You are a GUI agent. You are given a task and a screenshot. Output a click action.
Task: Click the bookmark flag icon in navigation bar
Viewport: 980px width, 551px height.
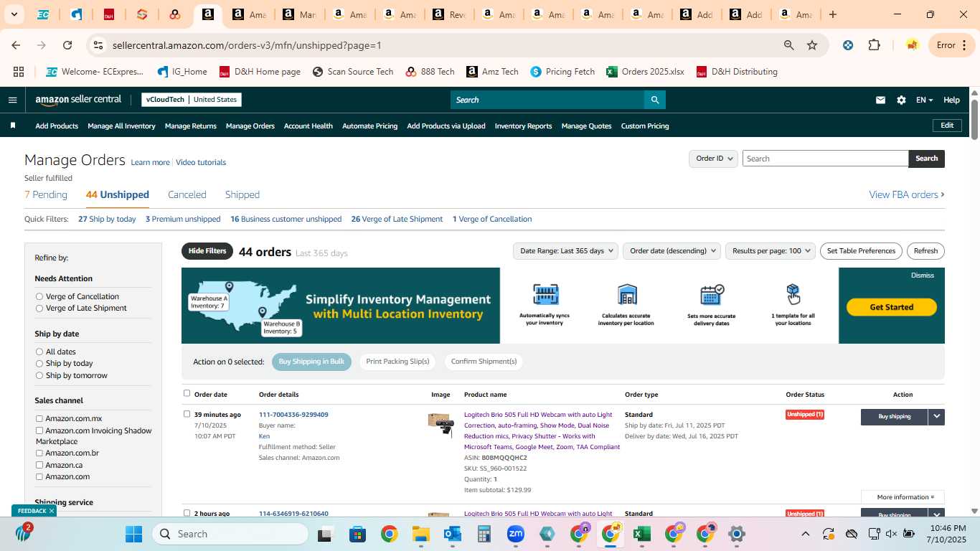[13, 126]
